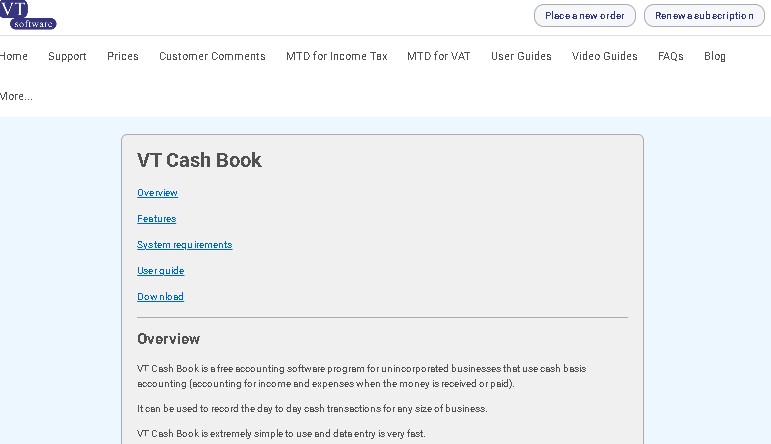Screen dimensions: 771x444
Task: Click the Renew a subscription button
Action: (x=704, y=16)
